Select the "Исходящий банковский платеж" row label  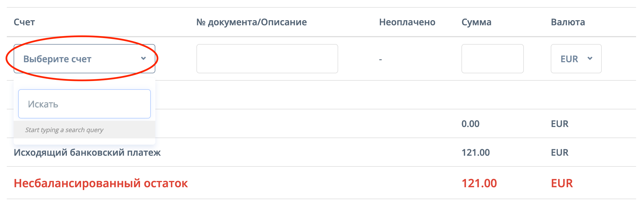point(87,153)
